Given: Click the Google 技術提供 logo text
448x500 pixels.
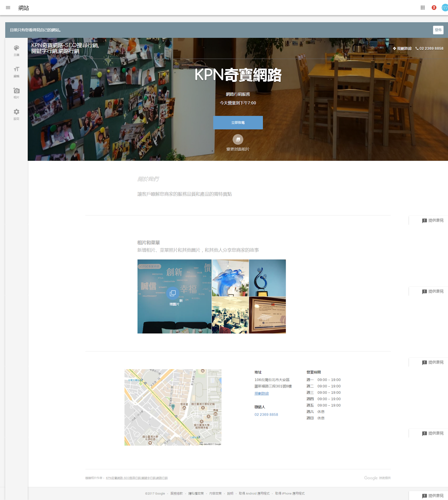Looking at the screenshot, I should click(x=377, y=478).
